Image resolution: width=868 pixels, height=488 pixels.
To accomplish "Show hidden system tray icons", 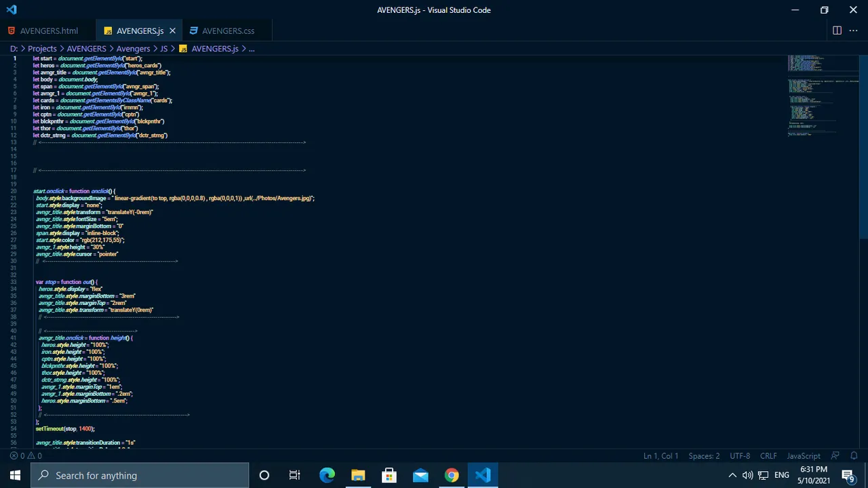I will 732,475.
